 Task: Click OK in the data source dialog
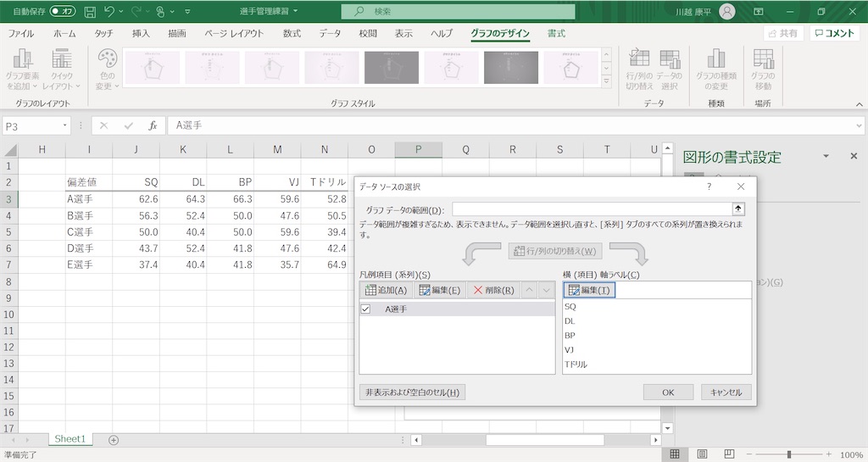(x=668, y=392)
